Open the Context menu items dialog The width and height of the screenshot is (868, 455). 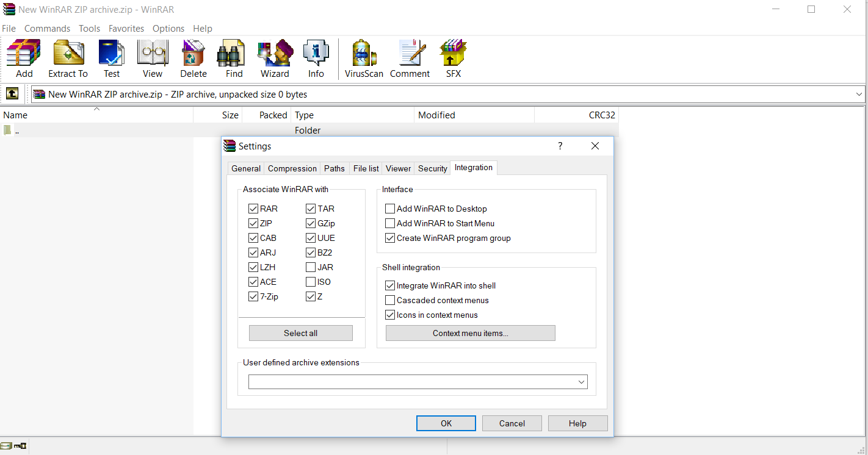470,332
